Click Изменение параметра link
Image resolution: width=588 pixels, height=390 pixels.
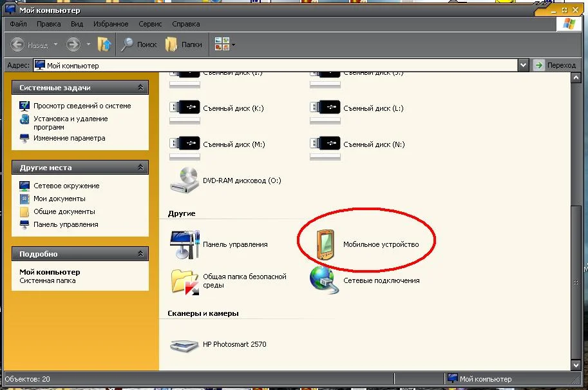70,138
